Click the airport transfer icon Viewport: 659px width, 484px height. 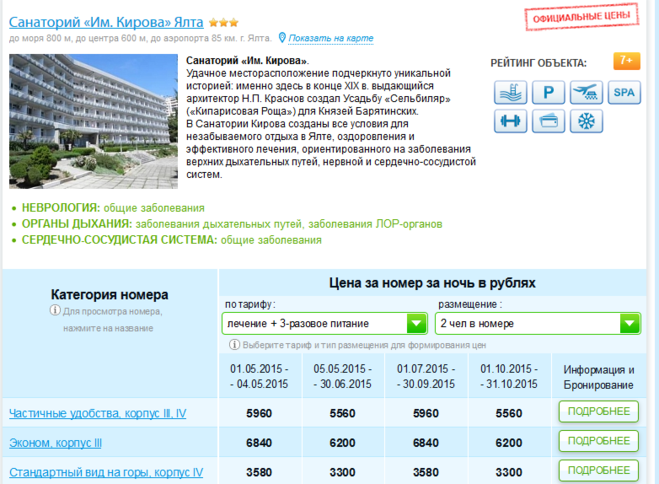[586, 93]
